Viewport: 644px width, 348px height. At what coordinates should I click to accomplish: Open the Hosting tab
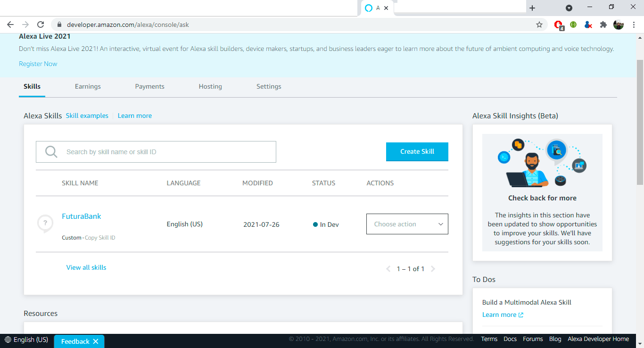coord(210,86)
